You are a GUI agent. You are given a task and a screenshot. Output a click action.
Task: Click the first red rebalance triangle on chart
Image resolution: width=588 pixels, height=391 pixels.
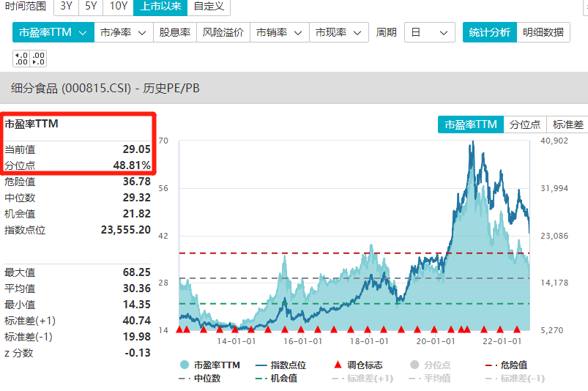pyautogui.click(x=180, y=330)
